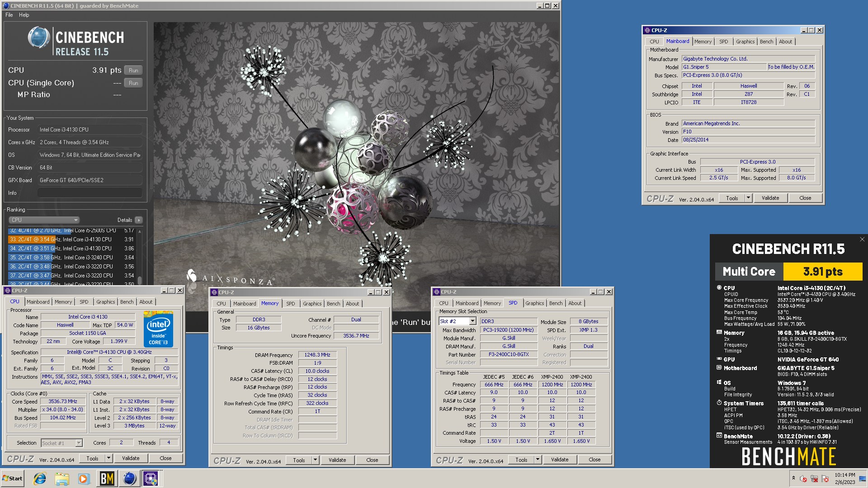
Task: Click Validate in Mainboard CPU-Z window
Action: click(770, 198)
